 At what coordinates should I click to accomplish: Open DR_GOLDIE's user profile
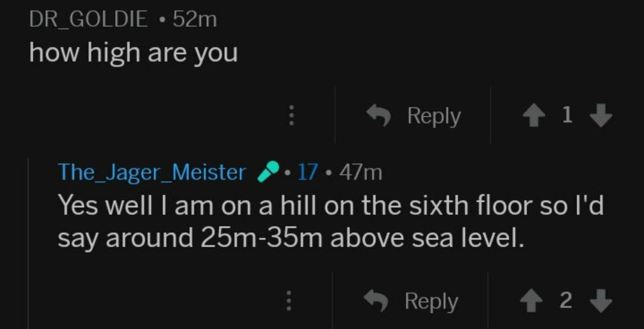[88, 20]
